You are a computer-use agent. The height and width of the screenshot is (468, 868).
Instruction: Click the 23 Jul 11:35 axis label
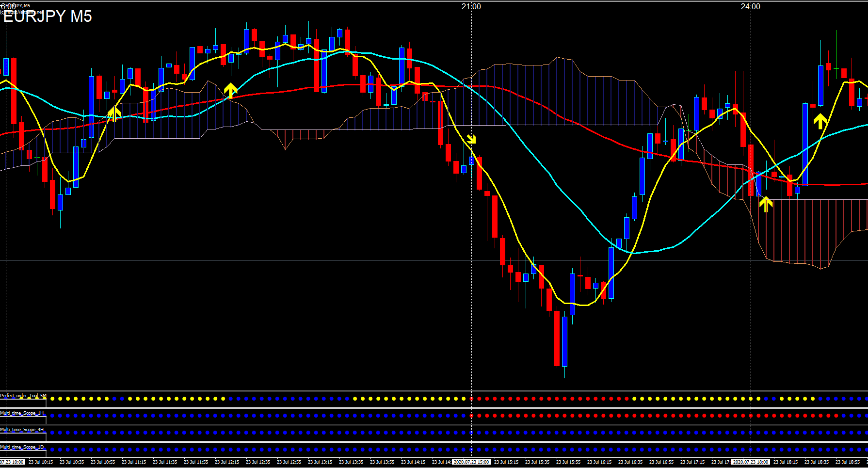165,462
